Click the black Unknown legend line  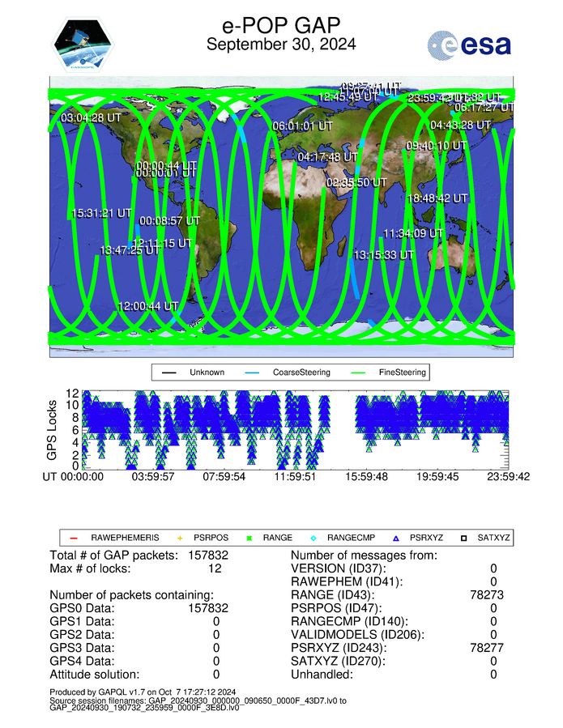[170, 373]
